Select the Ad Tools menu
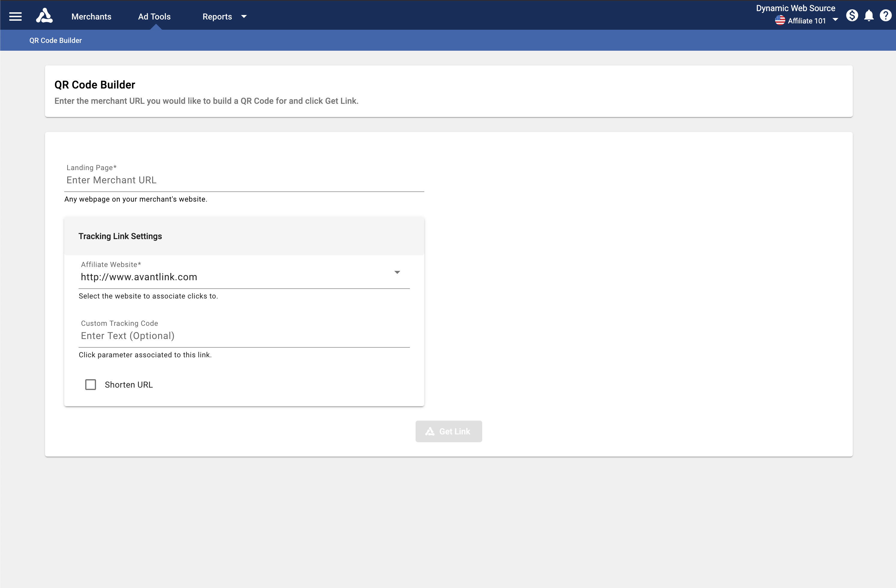 (154, 16)
